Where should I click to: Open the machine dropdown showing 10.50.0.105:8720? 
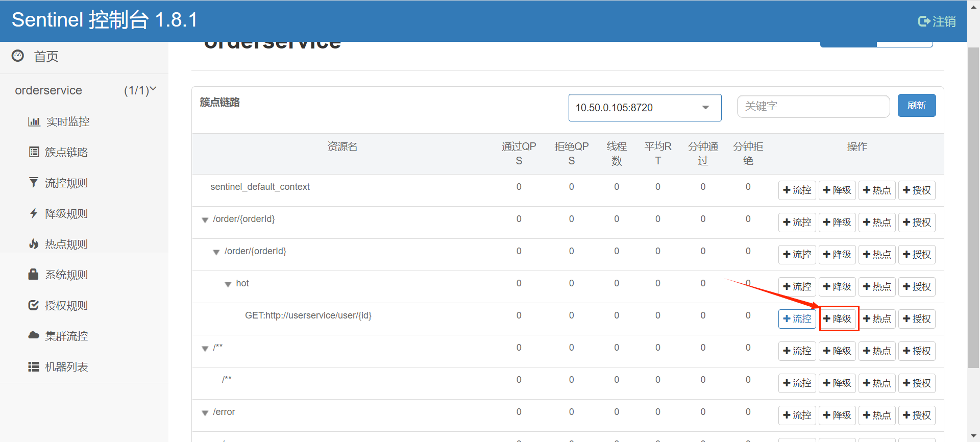click(645, 107)
